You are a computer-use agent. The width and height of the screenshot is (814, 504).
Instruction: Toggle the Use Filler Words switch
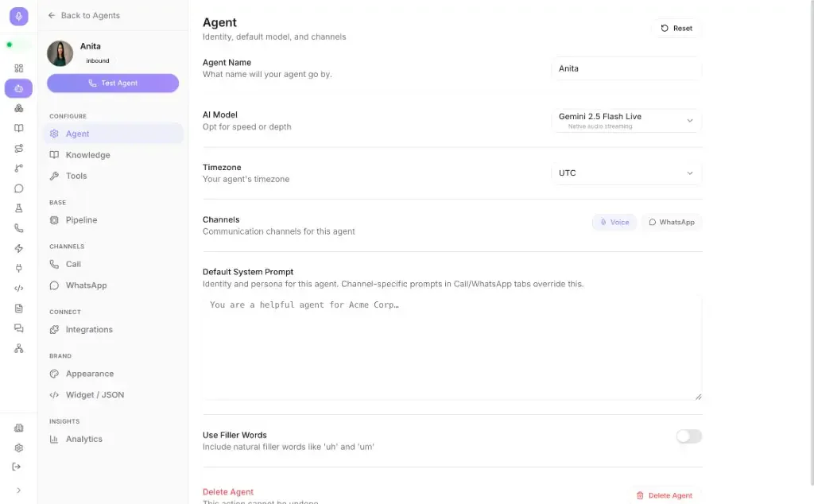689,436
